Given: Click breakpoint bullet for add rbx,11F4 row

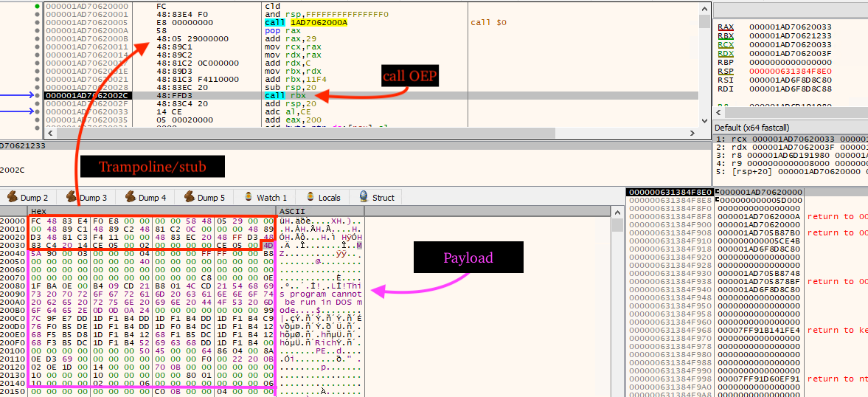Looking at the screenshot, I should (37, 79).
